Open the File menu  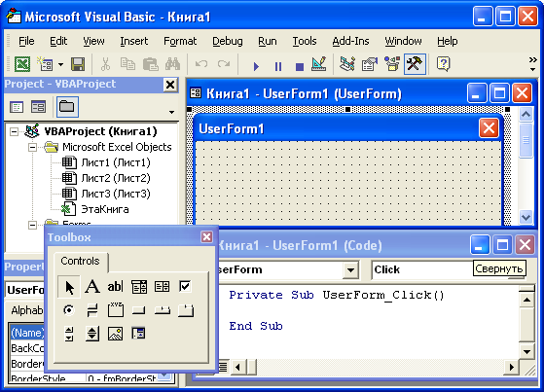[x=26, y=41]
